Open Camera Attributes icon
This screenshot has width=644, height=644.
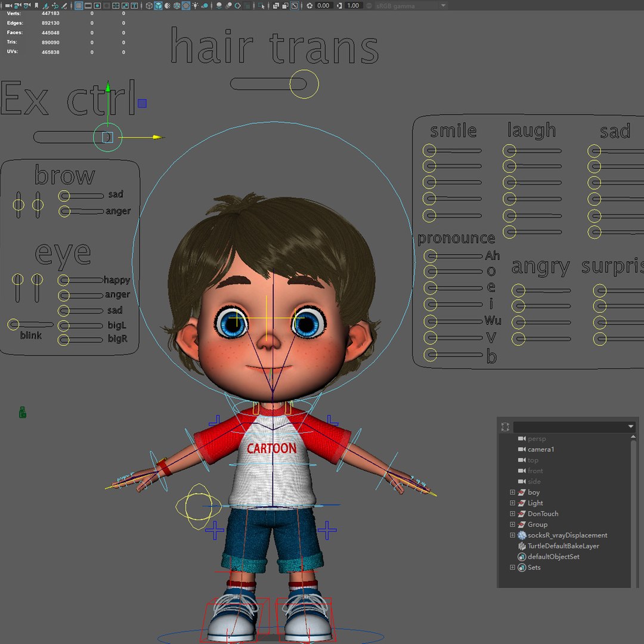tap(27, 6)
